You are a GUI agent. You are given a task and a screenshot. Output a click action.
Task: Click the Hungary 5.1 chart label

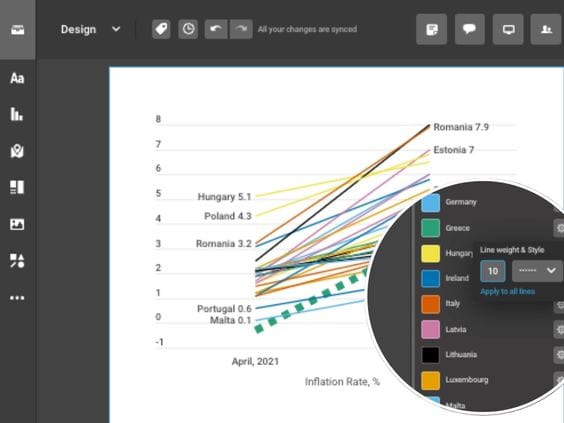click(224, 197)
